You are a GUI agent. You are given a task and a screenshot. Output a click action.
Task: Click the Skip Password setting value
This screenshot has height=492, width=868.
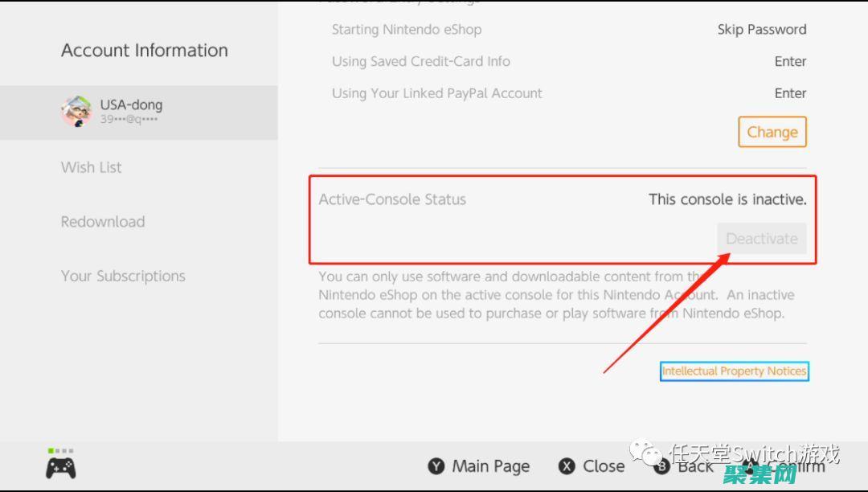(762, 30)
